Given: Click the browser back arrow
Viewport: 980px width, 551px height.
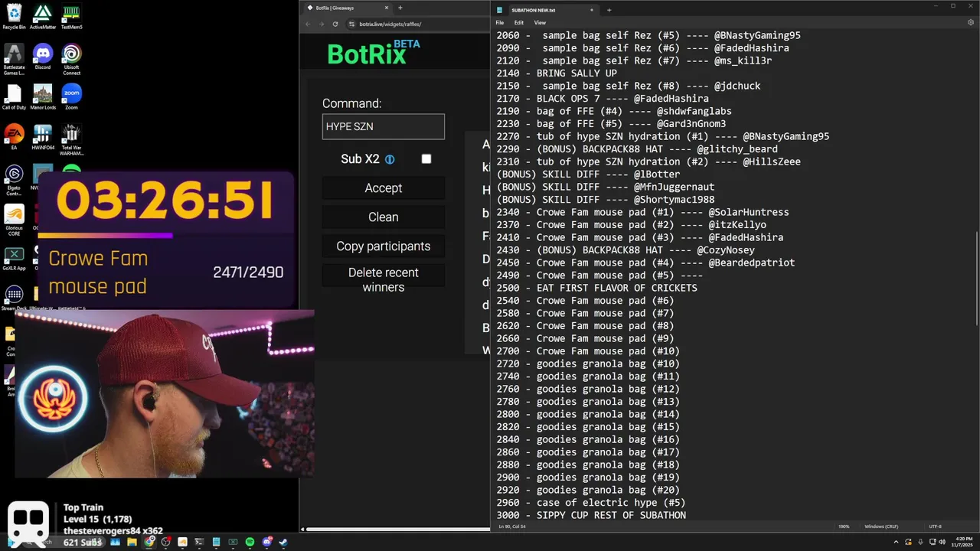Looking at the screenshot, I should tap(308, 24).
